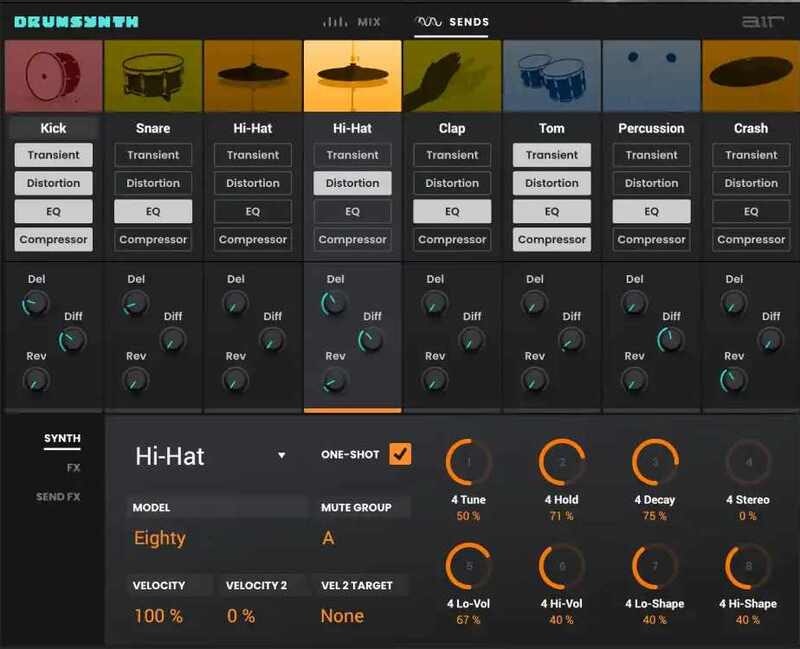
Task: Toggle the Clap EQ button
Action: pyautogui.click(x=452, y=212)
